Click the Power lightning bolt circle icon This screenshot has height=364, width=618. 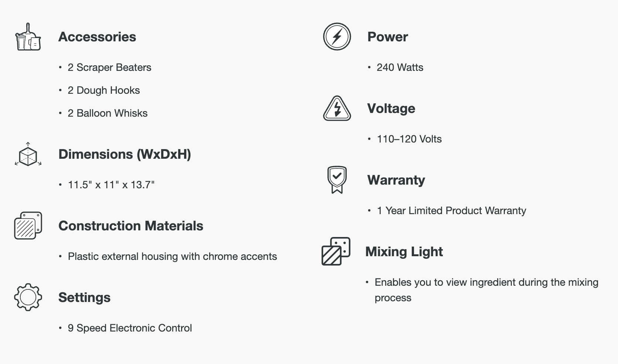pyautogui.click(x=337, y=37)
